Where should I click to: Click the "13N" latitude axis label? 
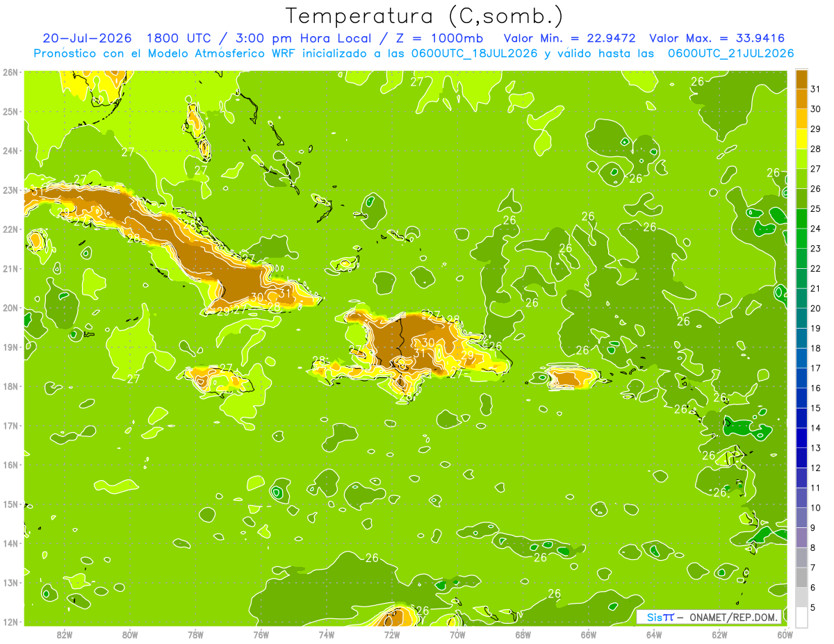click(x=10, y=582)
